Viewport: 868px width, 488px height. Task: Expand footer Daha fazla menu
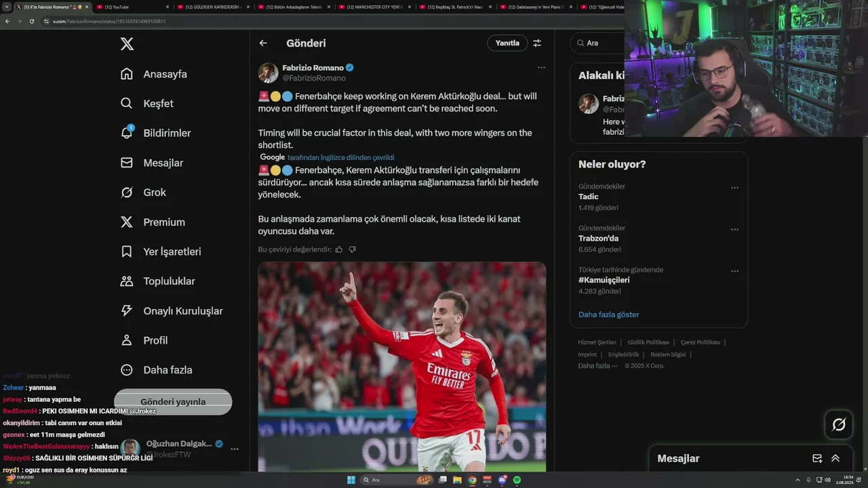click(x=597, y=366)
